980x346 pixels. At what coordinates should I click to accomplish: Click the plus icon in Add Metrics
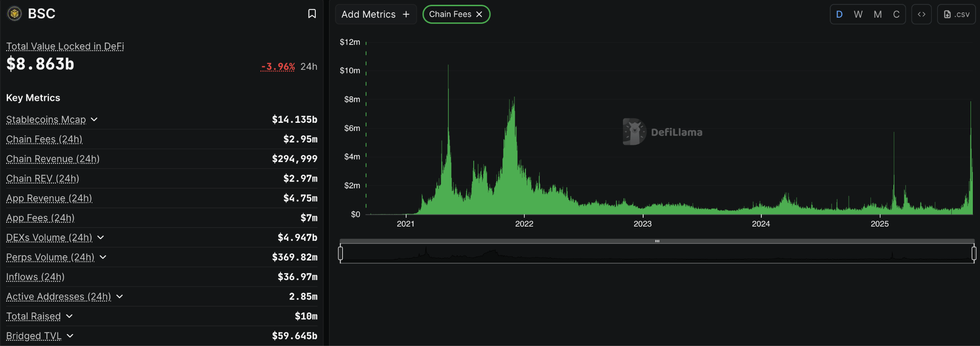(x=406, y=14)
